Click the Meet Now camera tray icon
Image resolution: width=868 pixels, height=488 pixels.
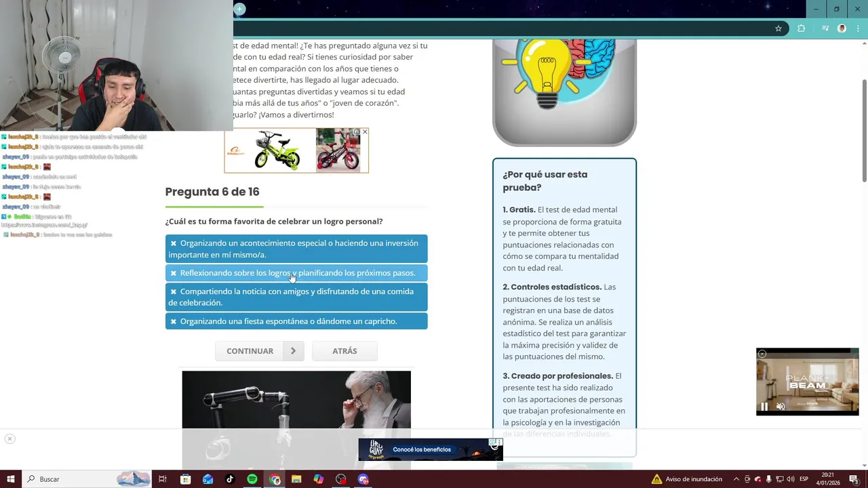click(x=747, y=479)
